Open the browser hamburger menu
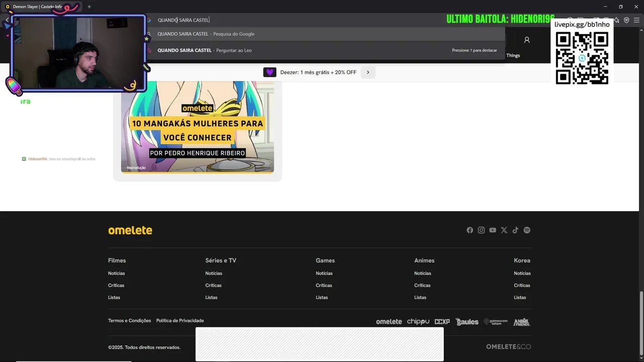Image resolution: width=644 pixels, height=362 pixels. point(636,20)
